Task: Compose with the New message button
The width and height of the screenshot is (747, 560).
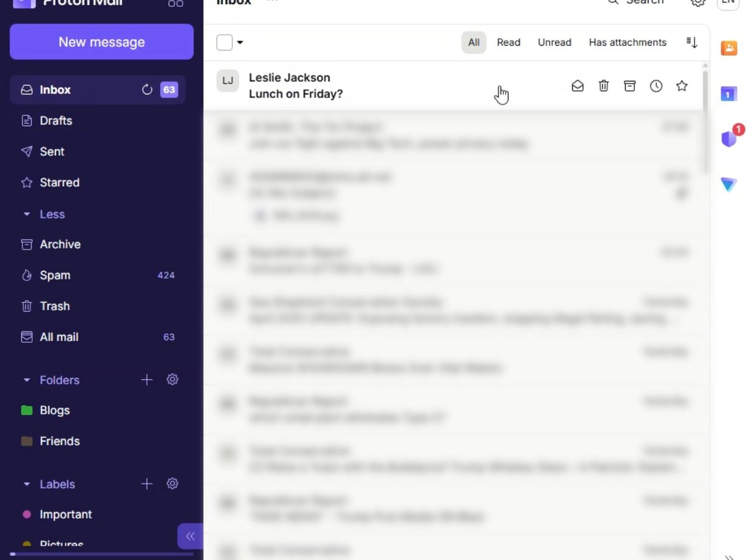Action: click(x=101, y=42)
